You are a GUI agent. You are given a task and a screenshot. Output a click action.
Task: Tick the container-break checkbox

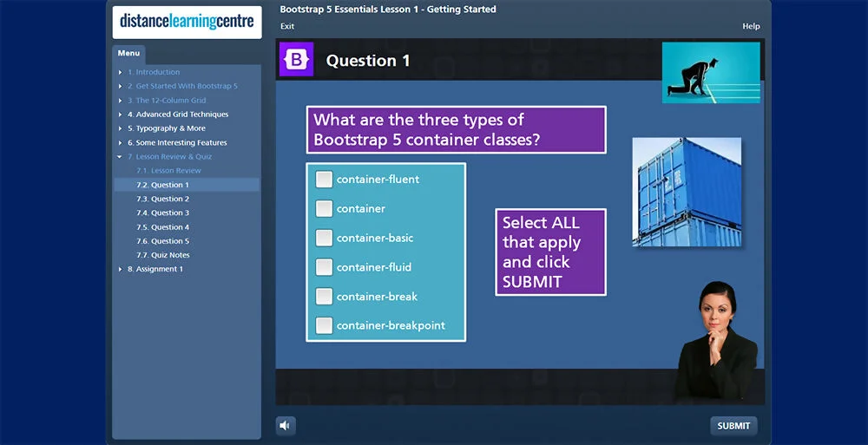[x=324, y=297]
